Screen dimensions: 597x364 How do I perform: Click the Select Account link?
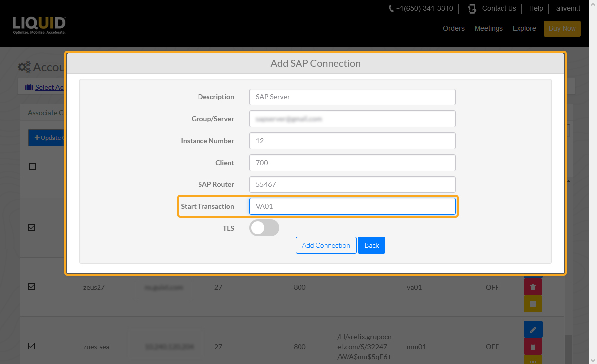click(x=50, y=87)
